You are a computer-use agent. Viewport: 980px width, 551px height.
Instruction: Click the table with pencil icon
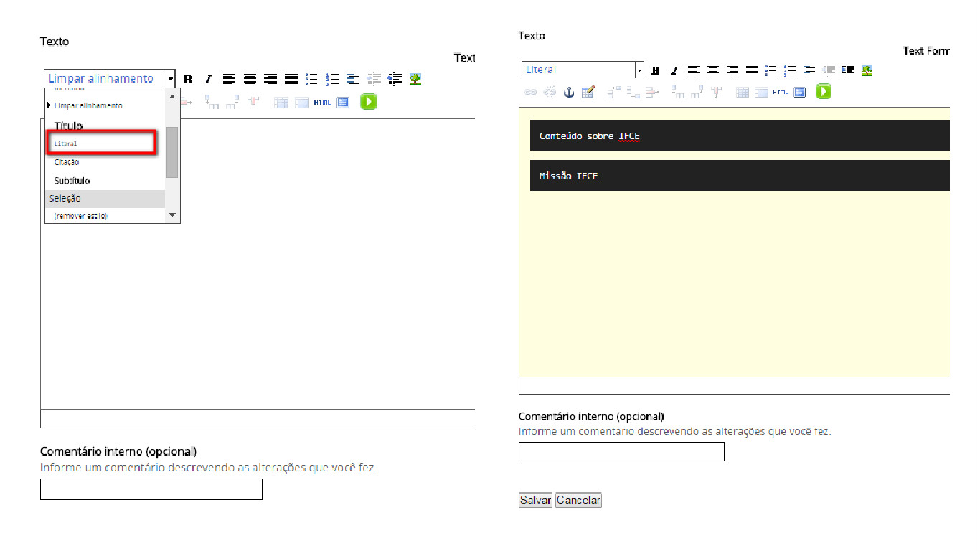click(588, 92)
